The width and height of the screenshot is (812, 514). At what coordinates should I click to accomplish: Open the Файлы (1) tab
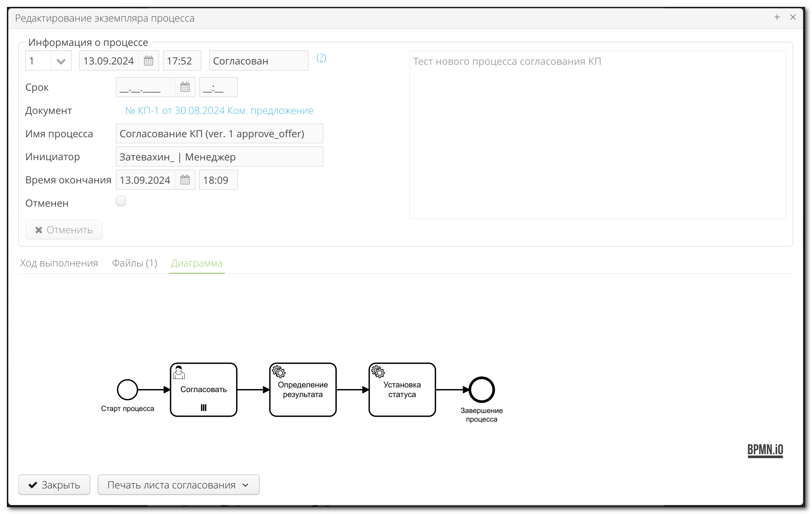(x=135, y=263)
